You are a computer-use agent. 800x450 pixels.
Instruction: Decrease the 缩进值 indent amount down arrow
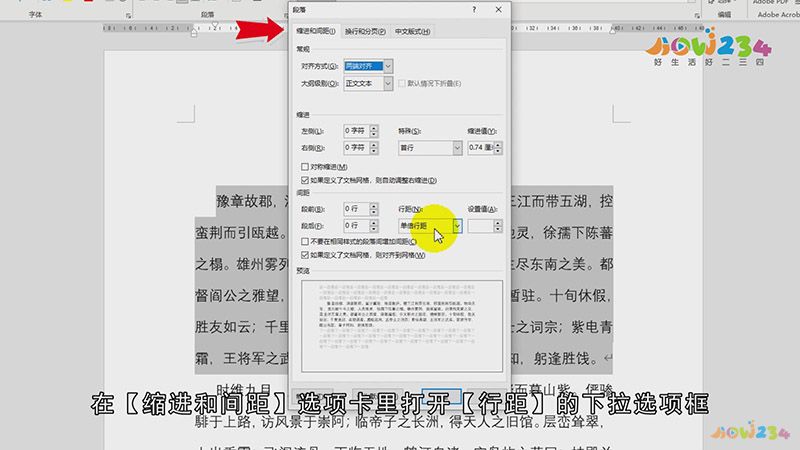[x=498, y=151]
